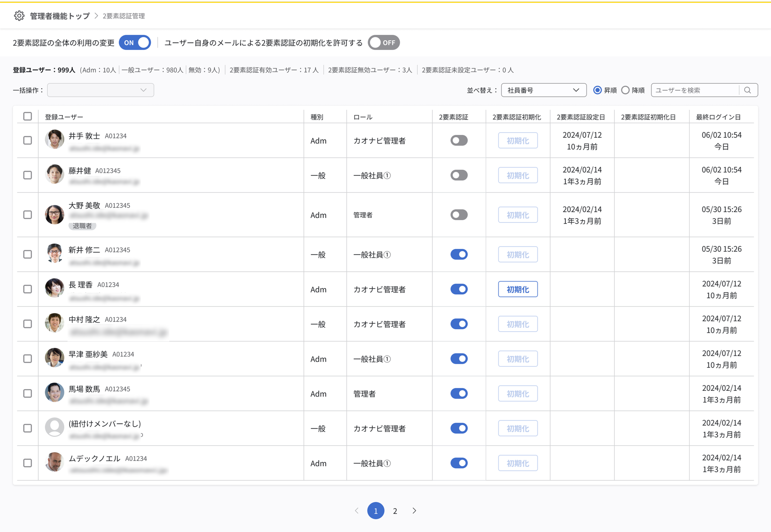Check the select-all checkbox in table header

(28, 116)
